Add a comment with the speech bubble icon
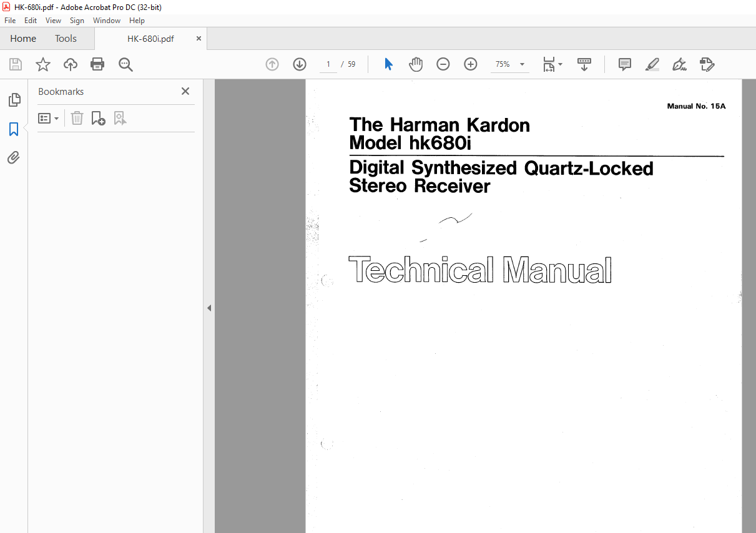Image resolution: width=756 pixels, height=533 pixels. [x=624, y=64]
